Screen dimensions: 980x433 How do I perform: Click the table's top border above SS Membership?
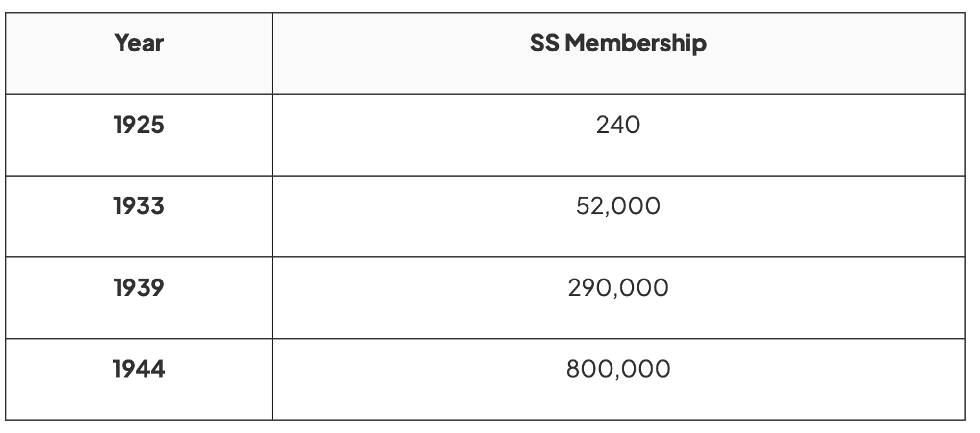tap(618, 13)
